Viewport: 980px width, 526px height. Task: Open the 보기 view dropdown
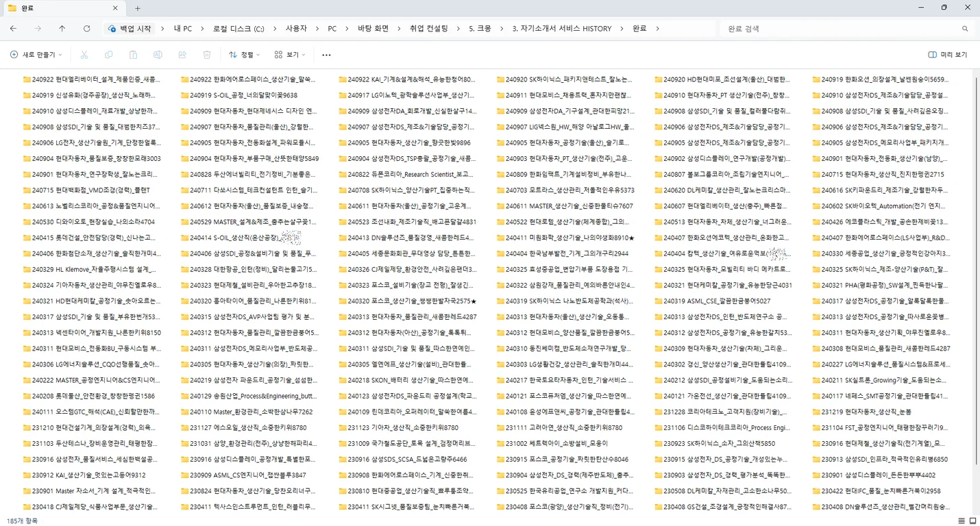289,55
